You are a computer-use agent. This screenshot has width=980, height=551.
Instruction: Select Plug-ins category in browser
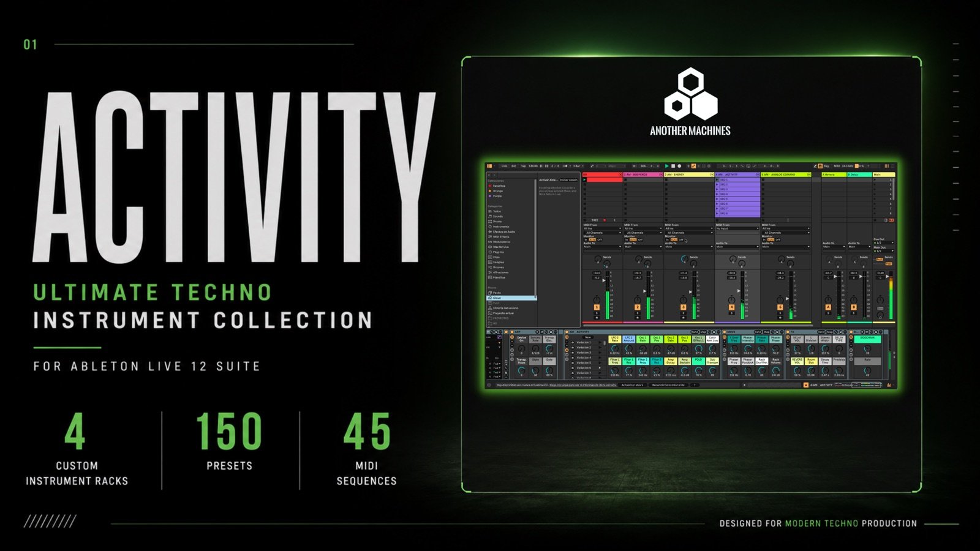(x=496, y=252)
